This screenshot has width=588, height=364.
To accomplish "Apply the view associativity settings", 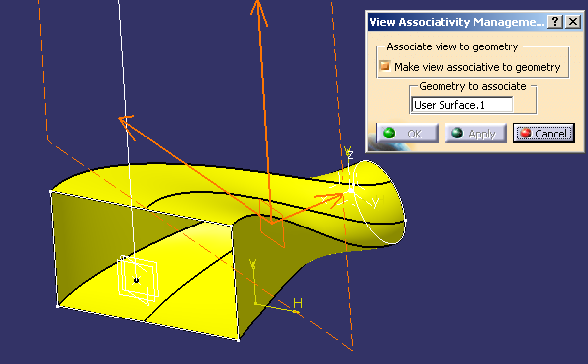I will [x=475, y=134].
